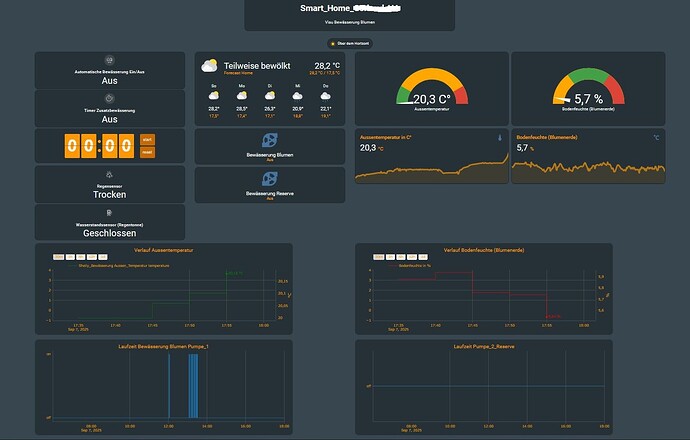The width and height of the screenshot is (690, 440).
Task: Switch on Bewässerung Blumen leaf icon
Action: pos(268,141)
